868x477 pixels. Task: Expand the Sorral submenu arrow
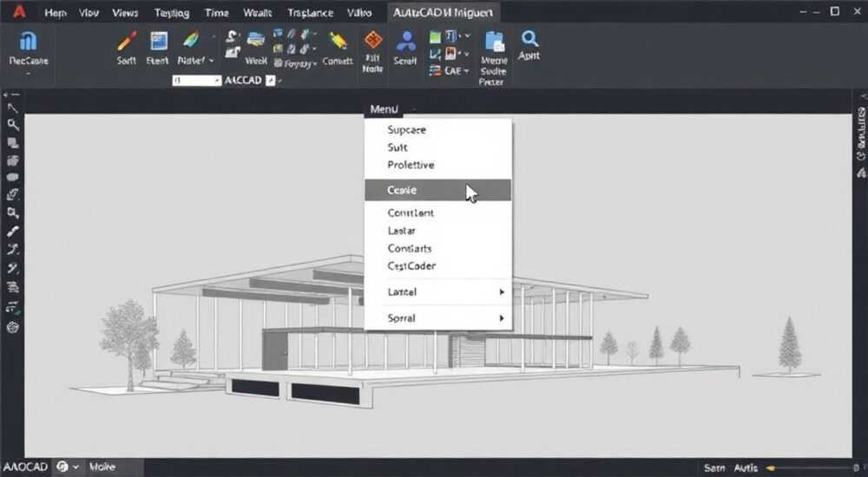502,318
